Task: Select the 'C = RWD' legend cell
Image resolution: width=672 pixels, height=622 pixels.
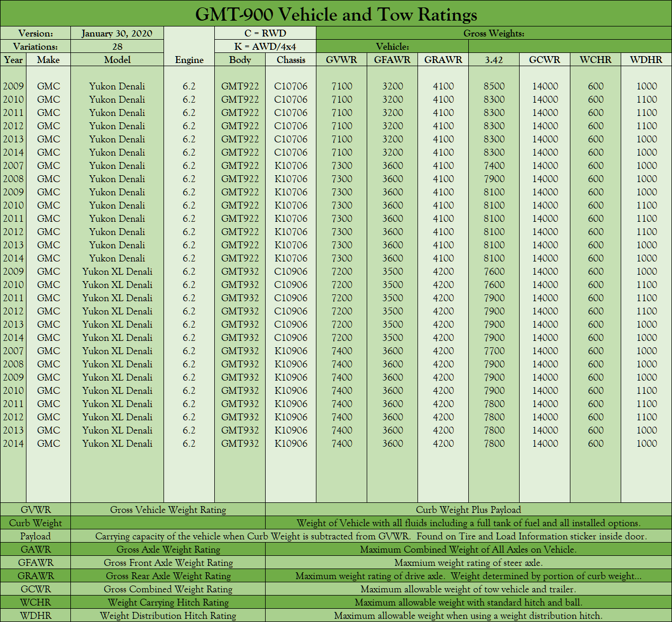Action: (x=265, y=33)
